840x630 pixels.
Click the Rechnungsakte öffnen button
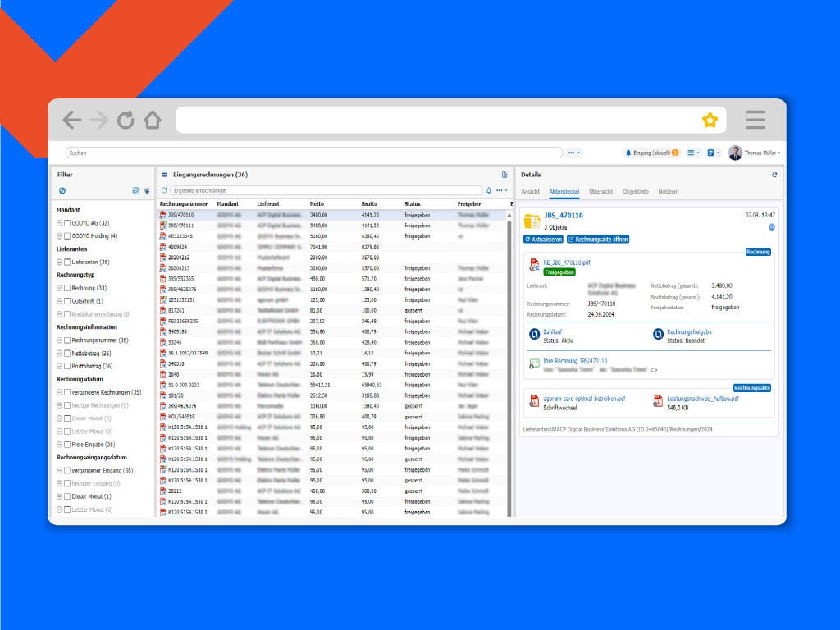(597, 239)
